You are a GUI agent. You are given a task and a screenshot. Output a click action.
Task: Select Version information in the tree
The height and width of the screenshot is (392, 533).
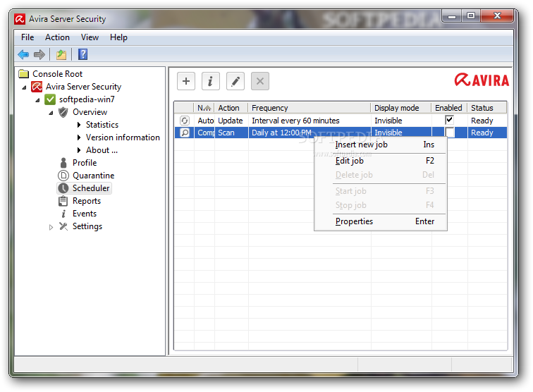point(123,137)
